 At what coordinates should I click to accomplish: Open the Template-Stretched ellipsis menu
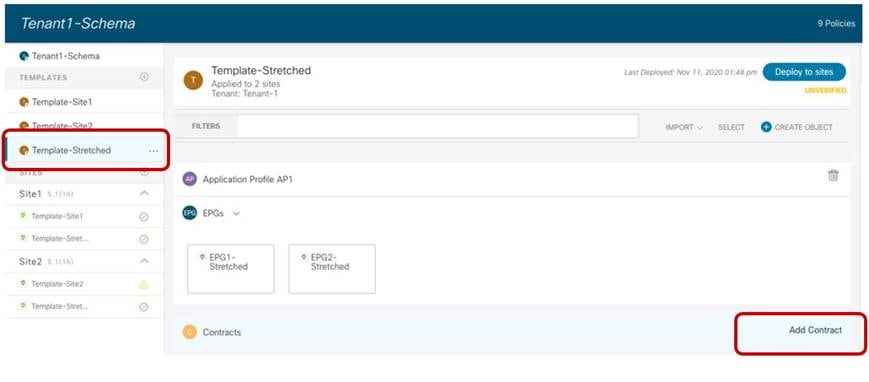[154, 151]
